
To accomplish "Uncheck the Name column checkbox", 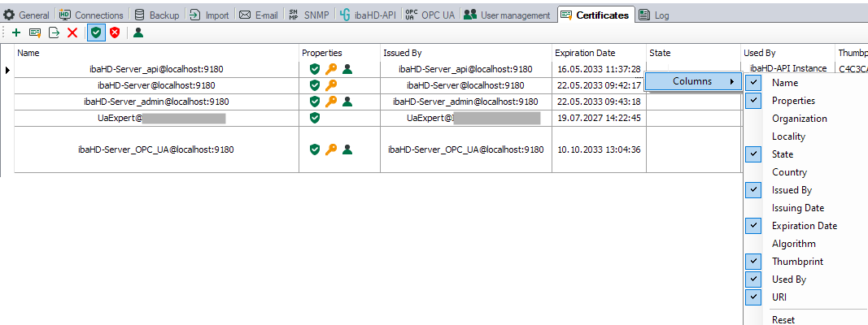I will click(753, 83).
